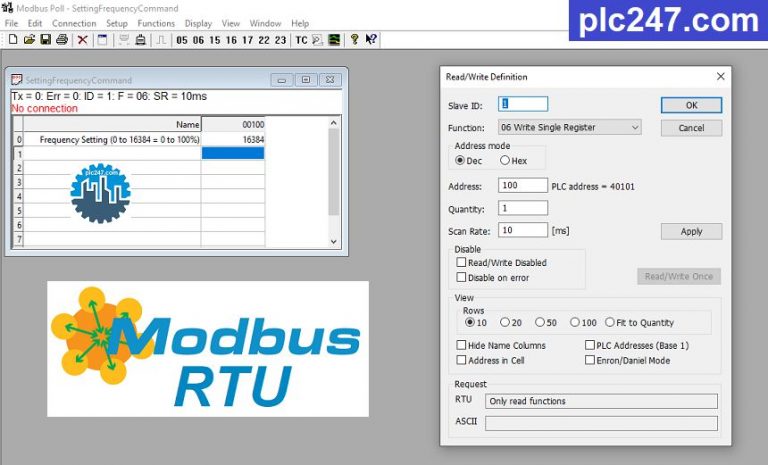
Task: Click the RTU request text field
Action: coord(601,401)
